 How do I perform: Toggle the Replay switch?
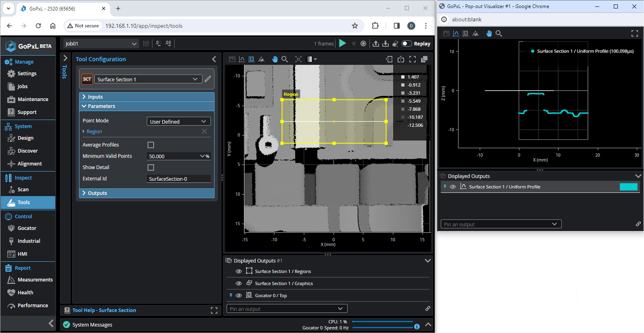(x=407, y=43)
